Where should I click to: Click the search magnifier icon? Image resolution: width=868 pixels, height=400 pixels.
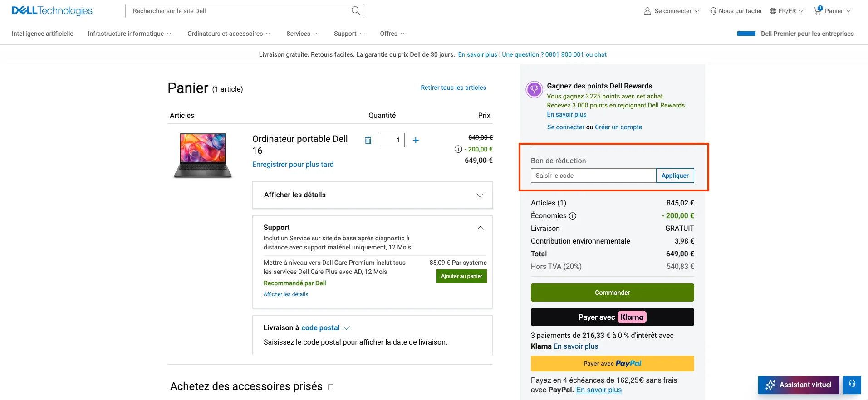356,11
